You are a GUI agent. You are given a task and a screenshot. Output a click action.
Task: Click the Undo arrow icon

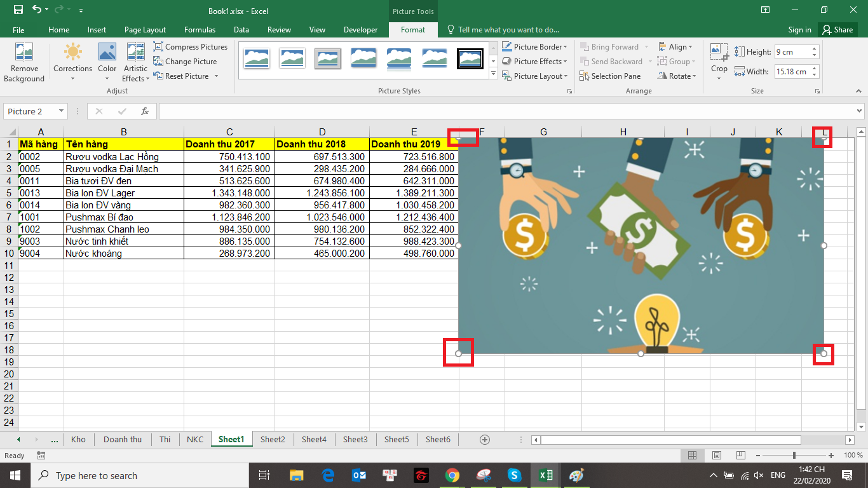tap(37, 10)
